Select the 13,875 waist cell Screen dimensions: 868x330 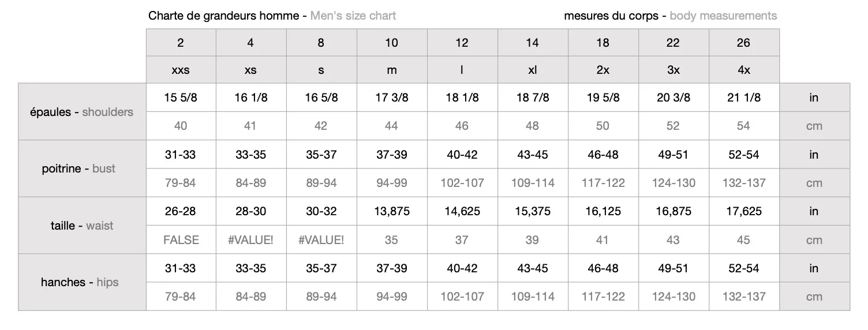click(x=391, y=211)
